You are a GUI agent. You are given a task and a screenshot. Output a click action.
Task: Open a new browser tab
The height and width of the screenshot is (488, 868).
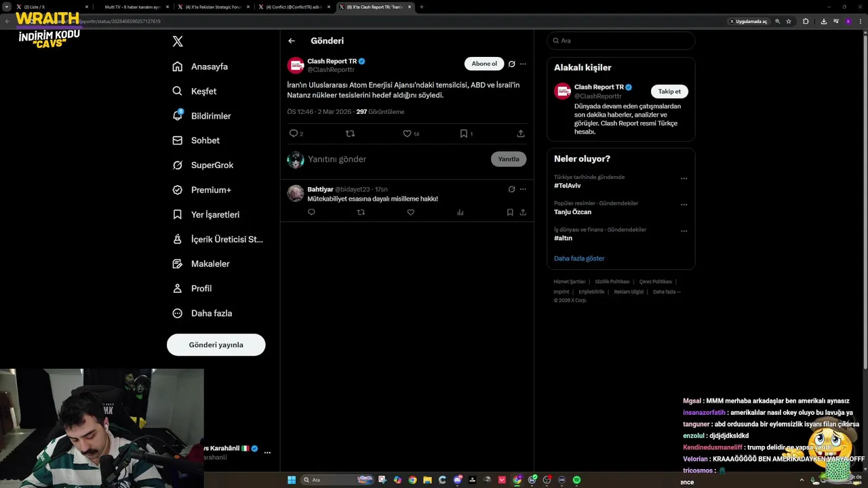(x=422, y=7)
